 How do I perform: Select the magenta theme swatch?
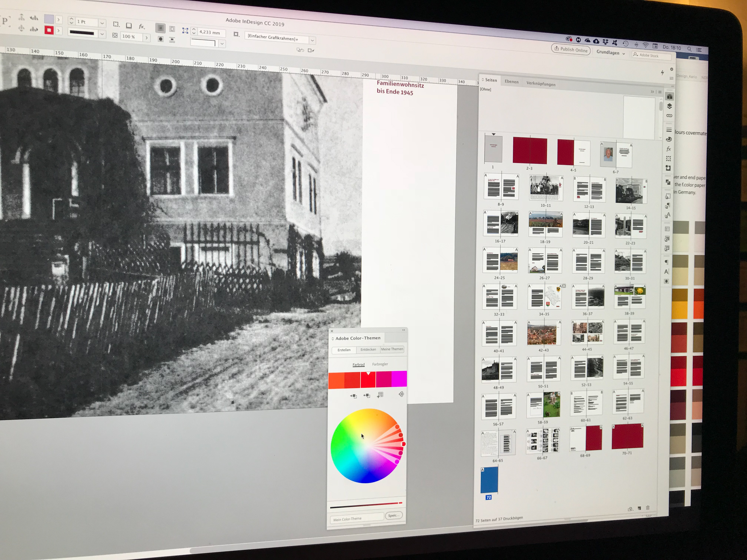pos(399,378)
